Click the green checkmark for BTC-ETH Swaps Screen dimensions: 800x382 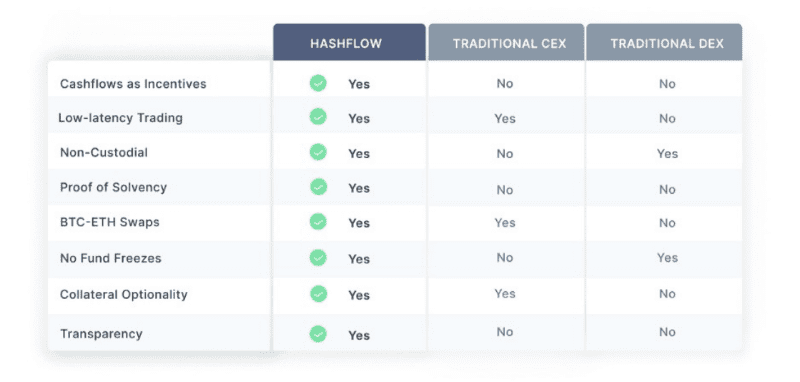[318, 222]
